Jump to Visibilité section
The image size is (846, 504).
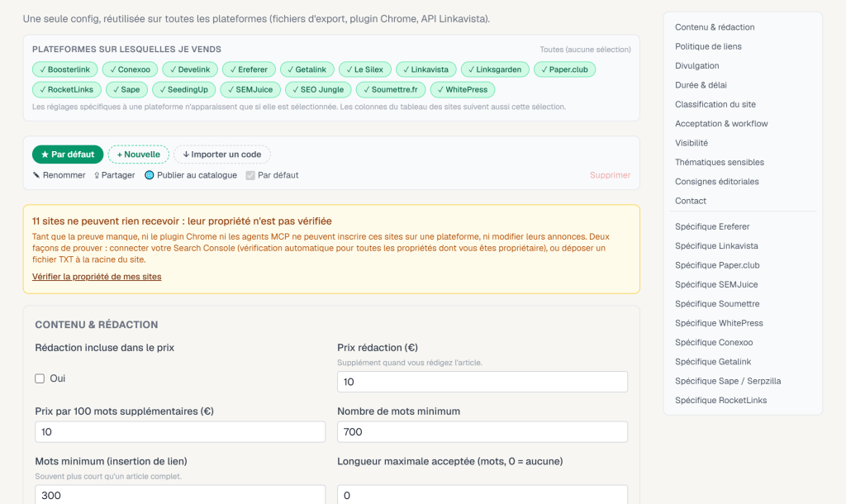coord(692,143)
